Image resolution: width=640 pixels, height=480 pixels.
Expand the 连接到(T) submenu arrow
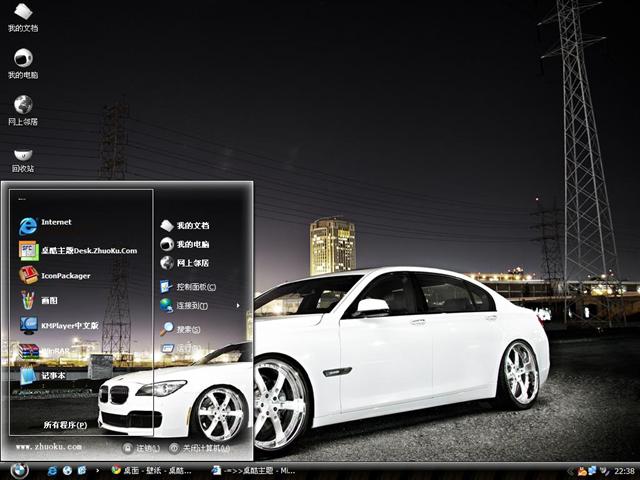(238, 305)
